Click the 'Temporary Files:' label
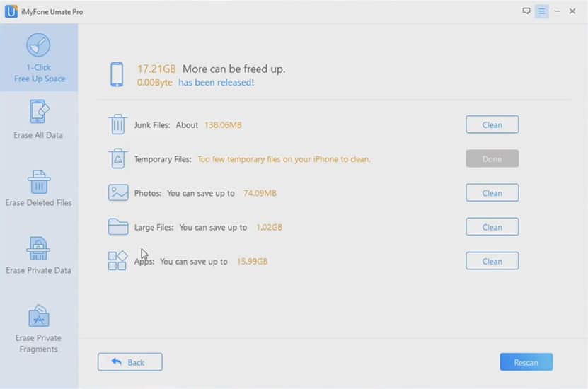This screenshot has height=389, width=588. coord(163,159)
